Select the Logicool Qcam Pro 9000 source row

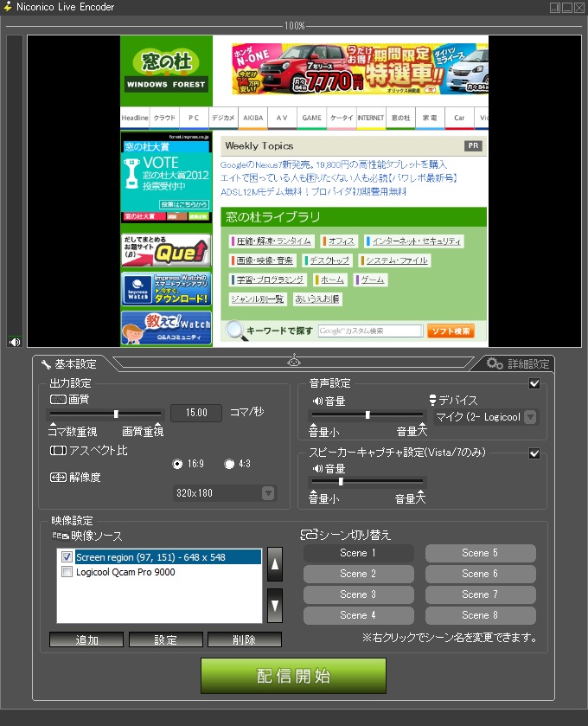click(160, 572)
